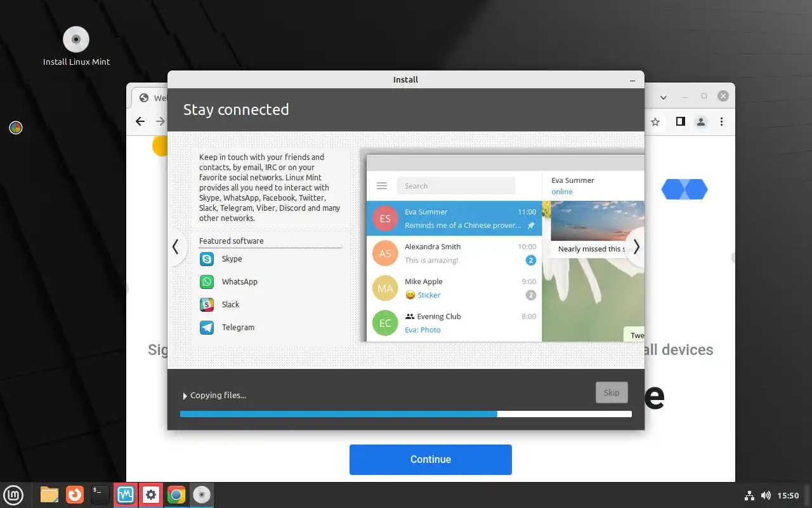Screen dimensions: 812x508
Task: Click the WhatsApp icon in Featured software
Action: tap(207, 282)
